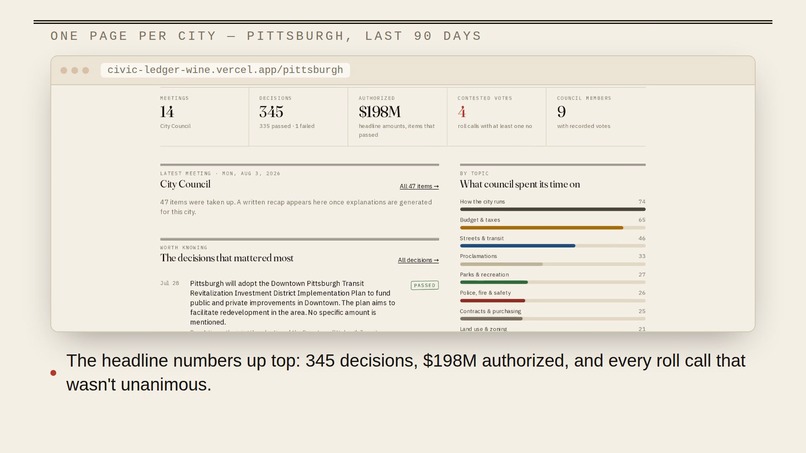Click the 'How the city runs' topic bar
This screenshot has width=806, height=453.
point(553,209)
